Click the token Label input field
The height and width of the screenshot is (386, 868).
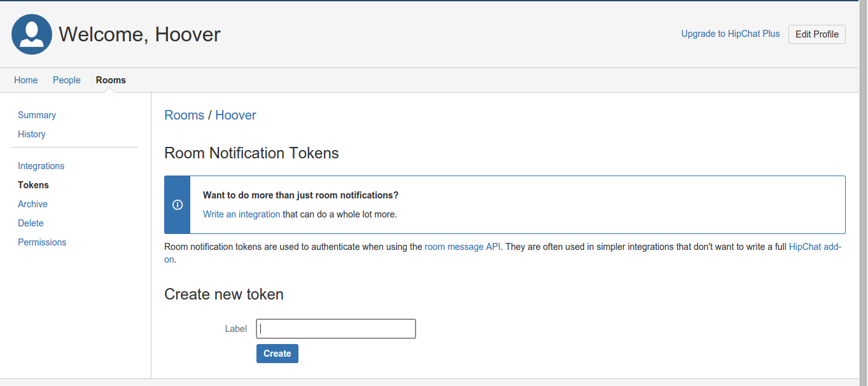pyautogui.click(x=336, y=329)
